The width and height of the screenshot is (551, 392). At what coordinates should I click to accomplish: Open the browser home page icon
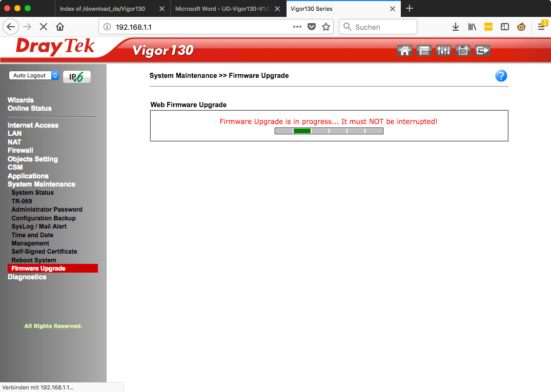coord(60,27)
